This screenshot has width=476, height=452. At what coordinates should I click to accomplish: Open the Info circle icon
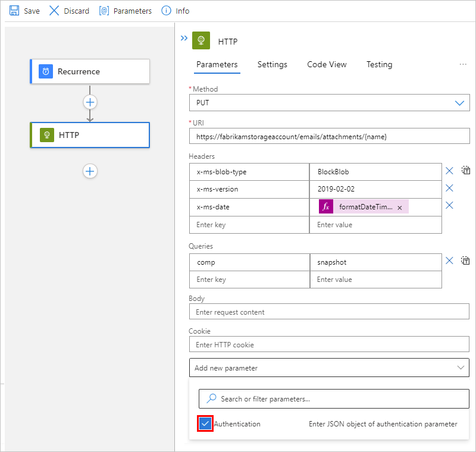click(x=167, y=11)
